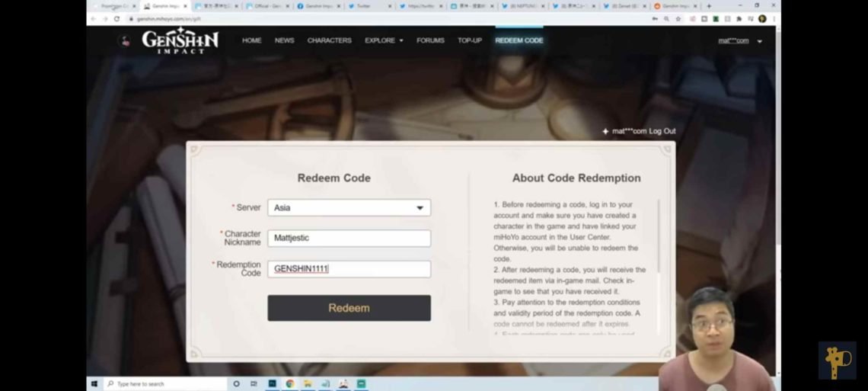Click the About Code Redemption scrollbar

658,236
